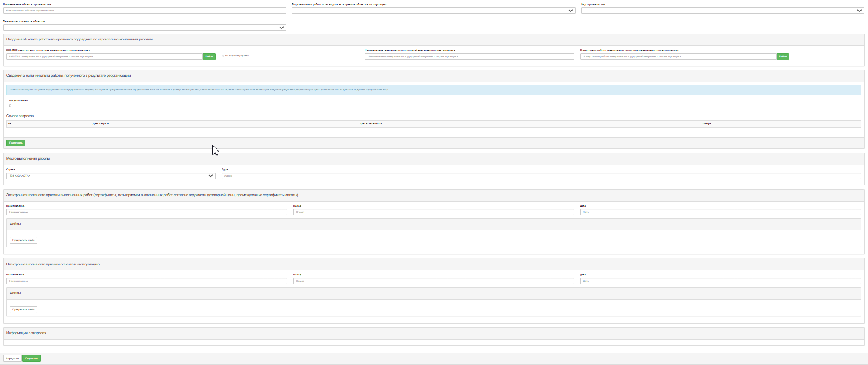Click the 'Место выполнения работы' section header
Screen dimensions: 868x365
[x=434, y=158]
